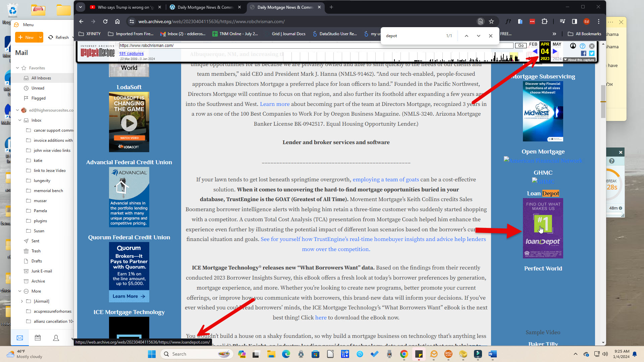Open Calendar view in mail app
644x362 pixels.
(x=38, y=338)
